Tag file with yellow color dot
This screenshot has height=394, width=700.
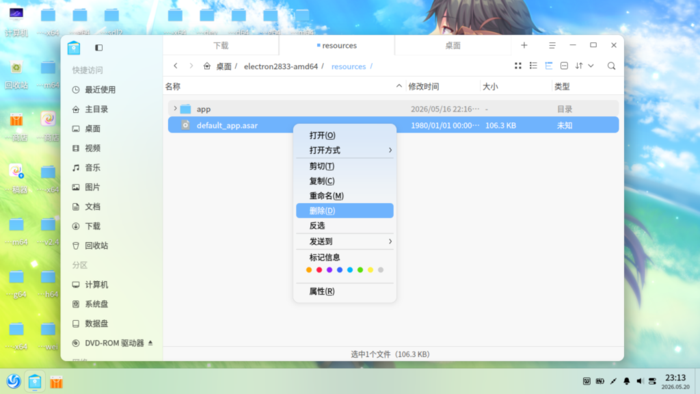(x=371, y=270)
